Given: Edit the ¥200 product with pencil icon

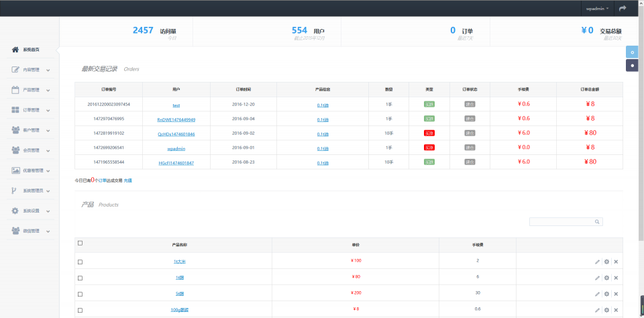Looking at the screenshot, I should [x=597, y=294].
